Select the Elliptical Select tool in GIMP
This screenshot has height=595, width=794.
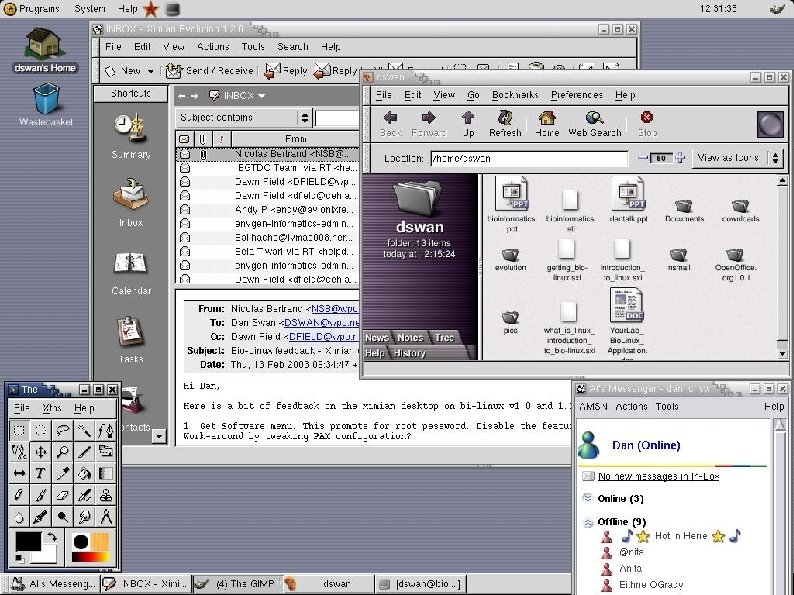point(41,431)
